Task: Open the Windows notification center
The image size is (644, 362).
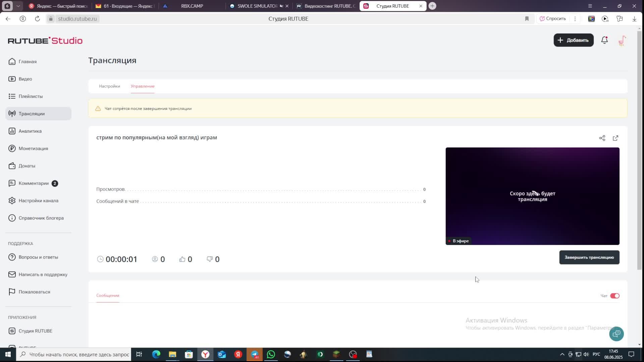Action: (631, 354)
